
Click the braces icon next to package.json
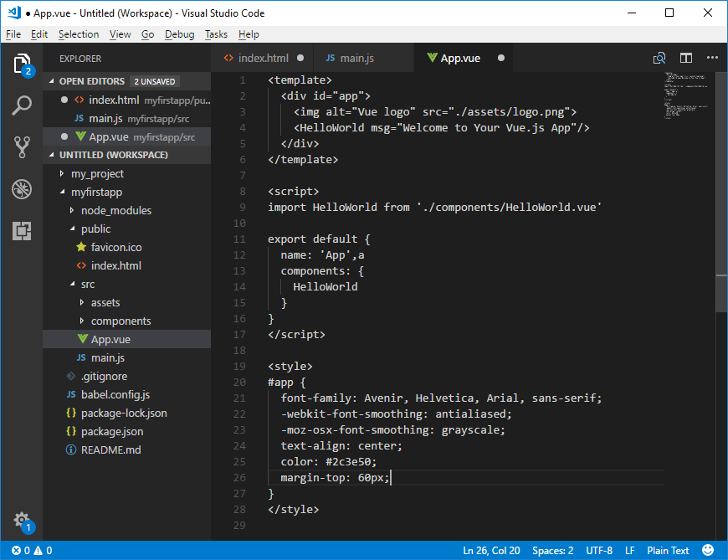click(x=71, y=431)
